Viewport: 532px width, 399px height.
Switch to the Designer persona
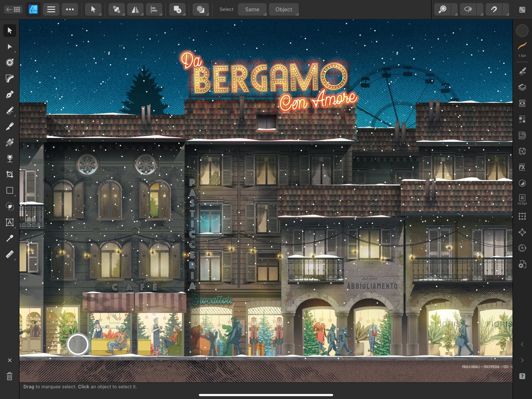33,9
